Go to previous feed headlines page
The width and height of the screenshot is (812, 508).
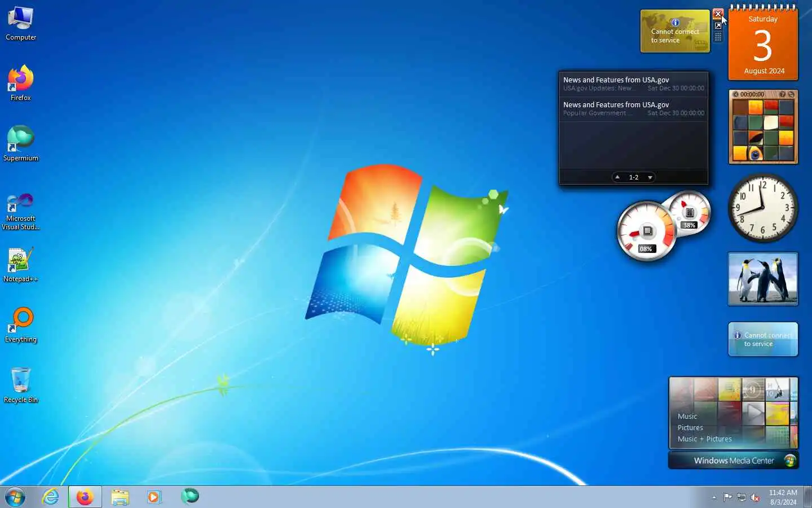click(617, 177)
